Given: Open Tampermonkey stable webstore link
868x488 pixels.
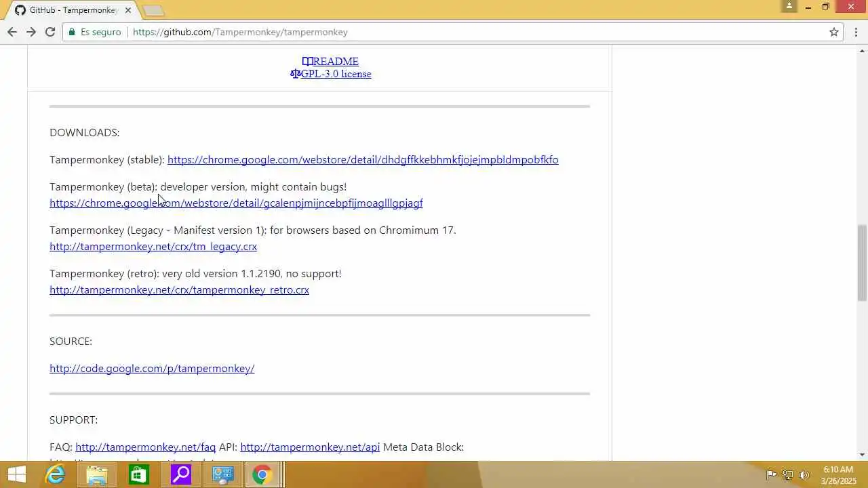Looking at the screenshot, I should click(x=363, y=160).
